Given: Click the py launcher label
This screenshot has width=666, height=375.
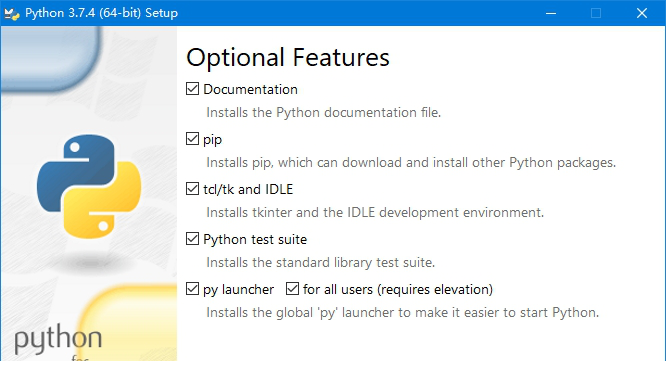Looking at the screenshot, I should 238,290.
